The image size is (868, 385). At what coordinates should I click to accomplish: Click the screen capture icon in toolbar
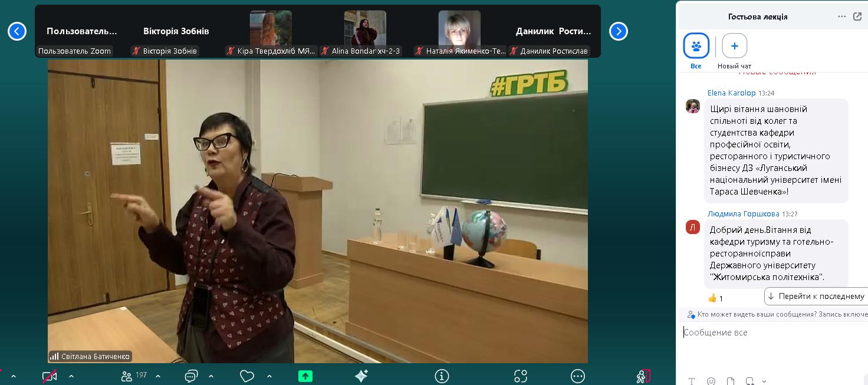click(x=521, y=376)
